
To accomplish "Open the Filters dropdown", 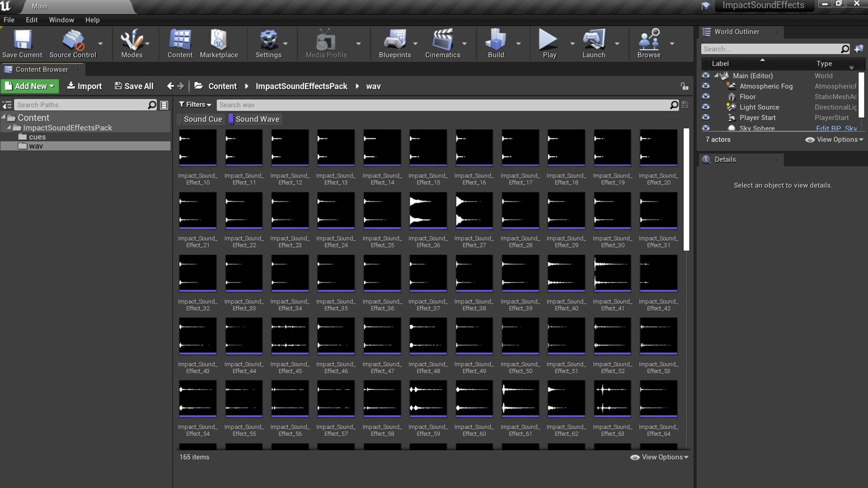I will [x=194, y=104].
